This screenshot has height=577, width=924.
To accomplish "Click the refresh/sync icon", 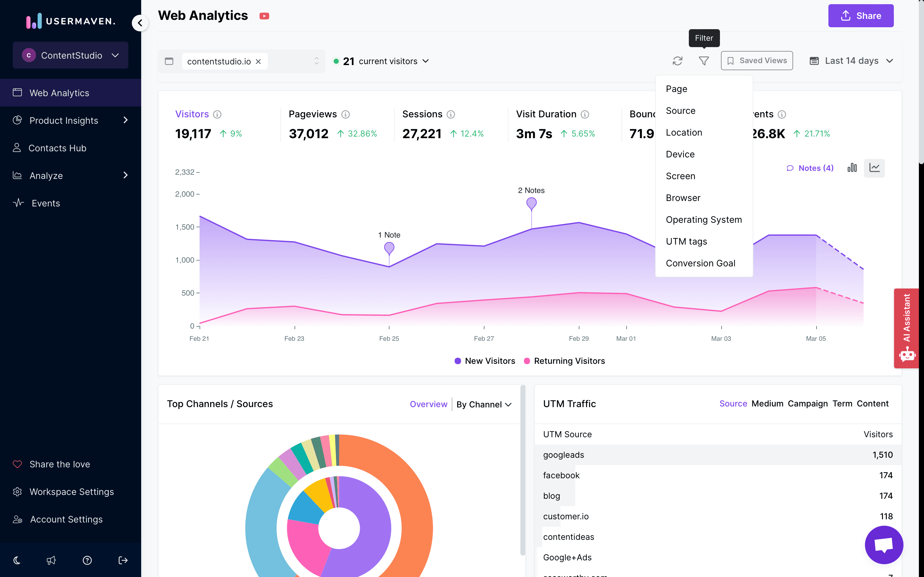I will click(678, 61).
